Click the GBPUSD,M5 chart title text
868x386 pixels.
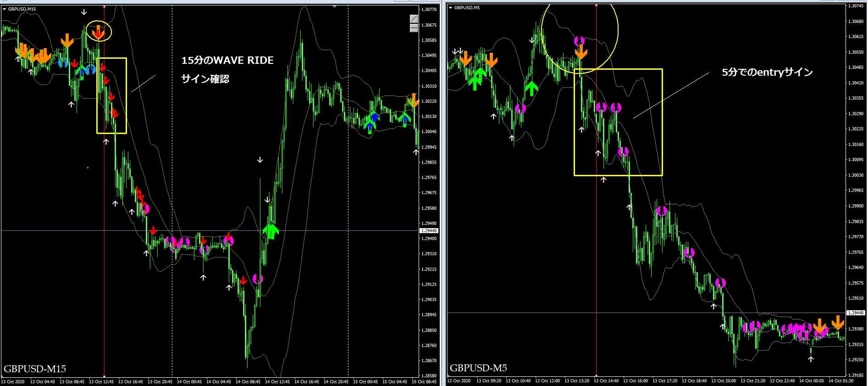pyautogui.click(x=467, y=7)
